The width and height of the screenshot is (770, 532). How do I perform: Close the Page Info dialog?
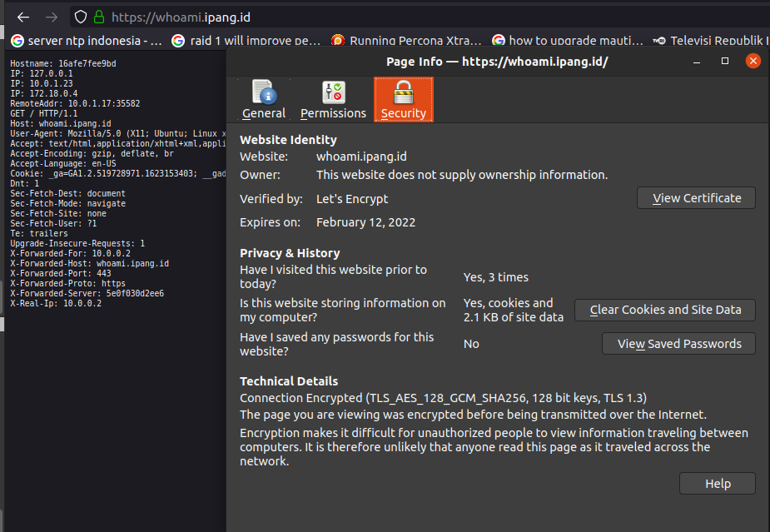pyautogui.click(x=753, y=62)
